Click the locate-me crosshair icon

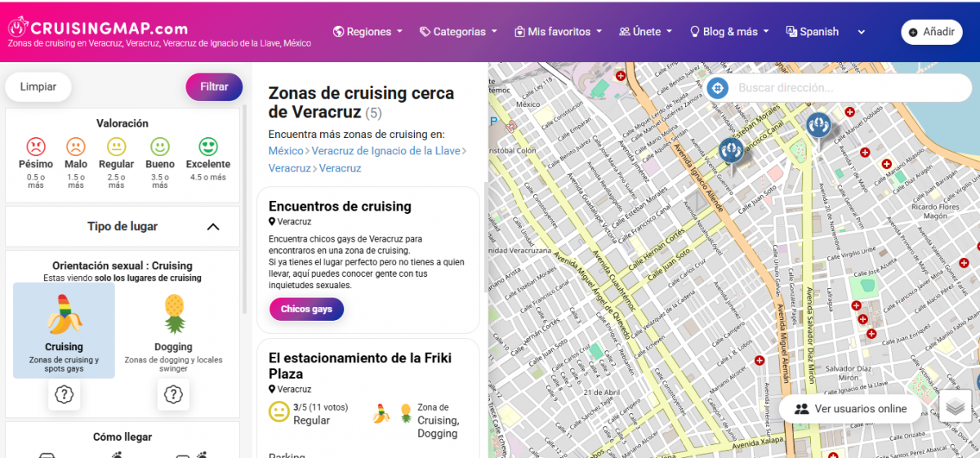pyautogui.click(x=717, y=88)
